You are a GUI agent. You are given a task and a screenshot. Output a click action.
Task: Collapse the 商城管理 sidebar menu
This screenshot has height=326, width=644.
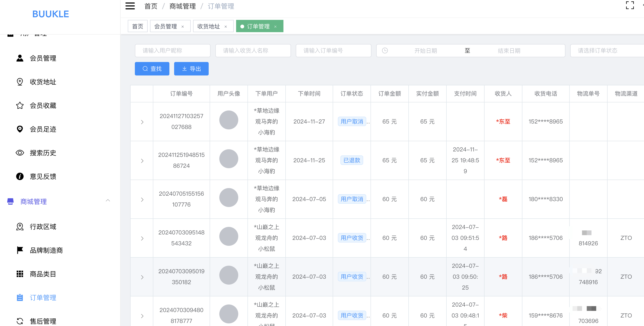tap(108, 201)
